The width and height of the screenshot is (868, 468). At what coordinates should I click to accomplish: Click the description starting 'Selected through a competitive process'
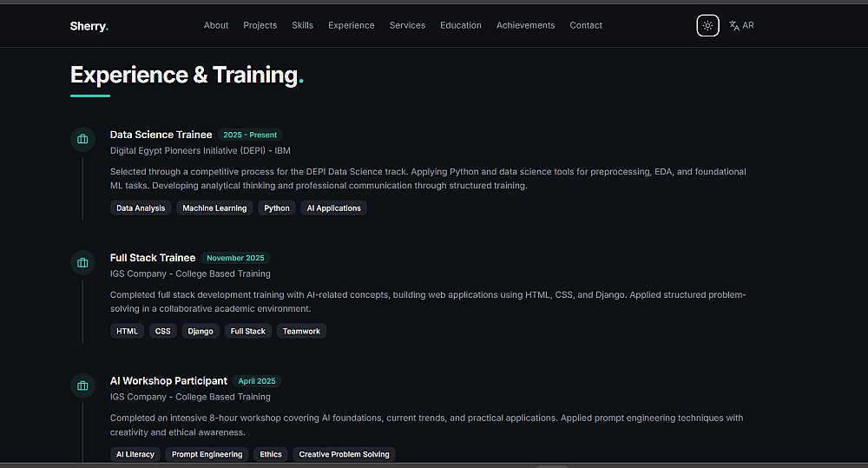pos(428,178)
